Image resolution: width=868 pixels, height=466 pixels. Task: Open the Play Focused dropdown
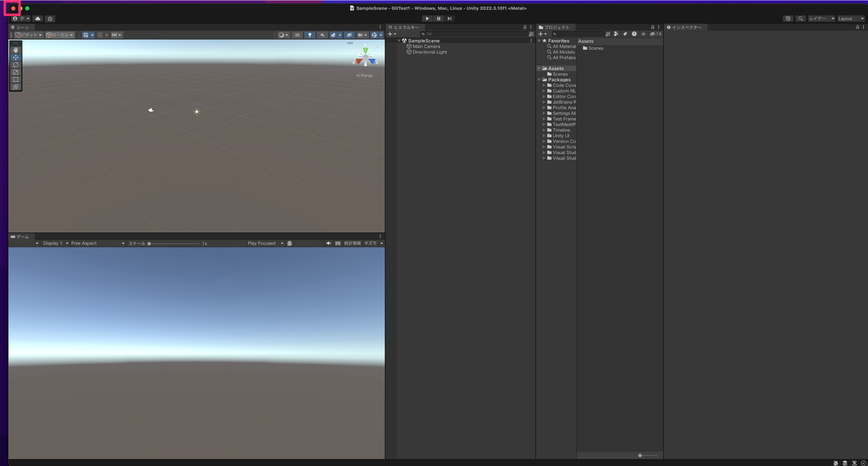265,243
